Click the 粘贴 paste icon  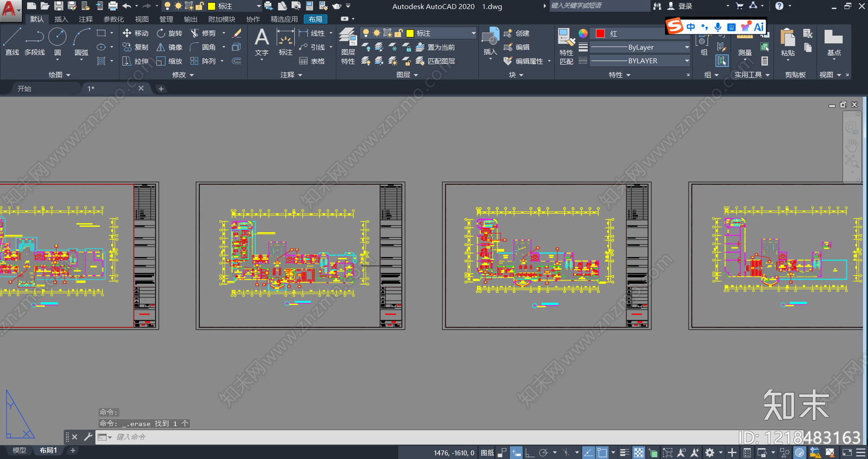coord(788,43)
